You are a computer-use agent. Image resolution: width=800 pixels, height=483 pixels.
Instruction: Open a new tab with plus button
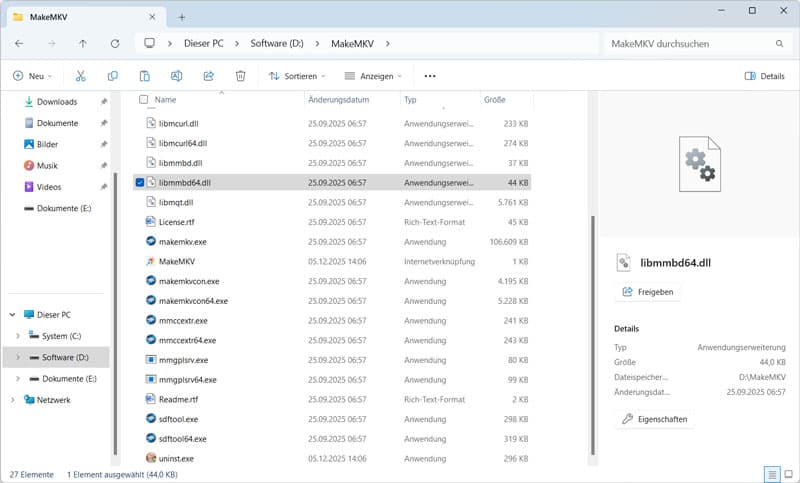point(182,17)
